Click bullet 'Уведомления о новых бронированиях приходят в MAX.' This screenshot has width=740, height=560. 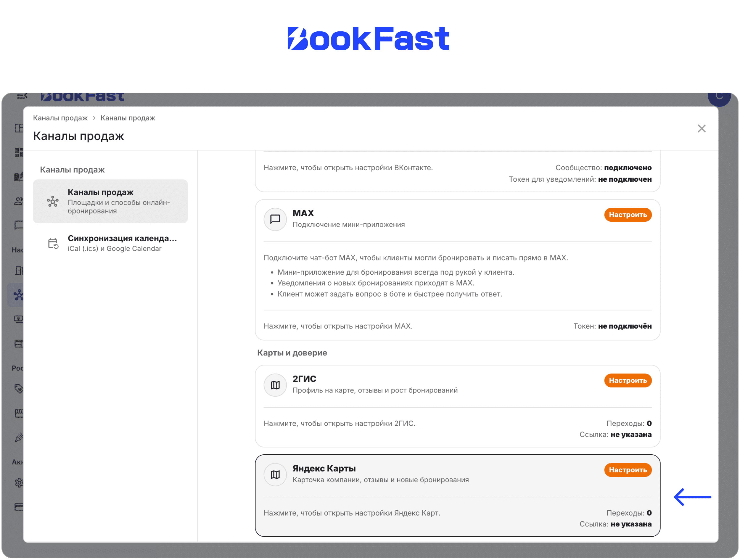pyautogui.click(x=376, y=283)
